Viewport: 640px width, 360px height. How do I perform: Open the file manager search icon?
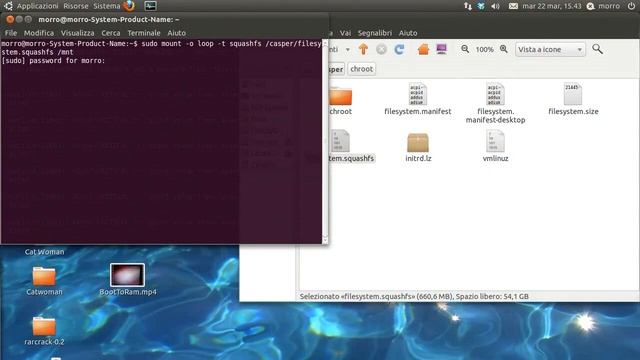(x=598, y=49)
